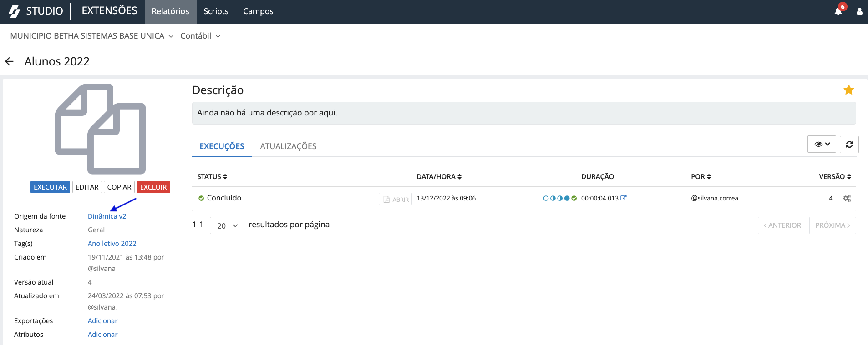Change the results per page dropdown
The height and width of the screenshot is (345, 868).
[227, 225]
